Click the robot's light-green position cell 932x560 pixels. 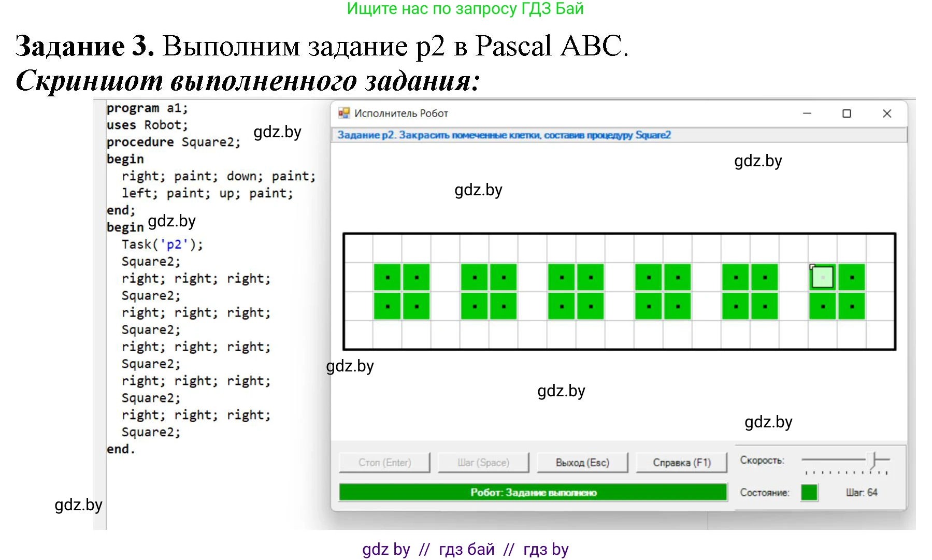(x=823, y=277)
